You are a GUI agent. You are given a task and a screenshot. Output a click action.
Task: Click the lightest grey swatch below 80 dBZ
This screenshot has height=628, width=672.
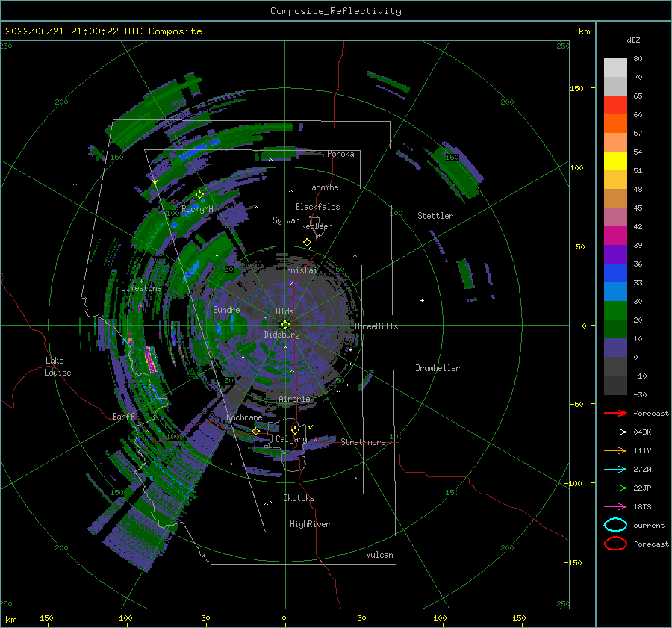tap(615, 68)
